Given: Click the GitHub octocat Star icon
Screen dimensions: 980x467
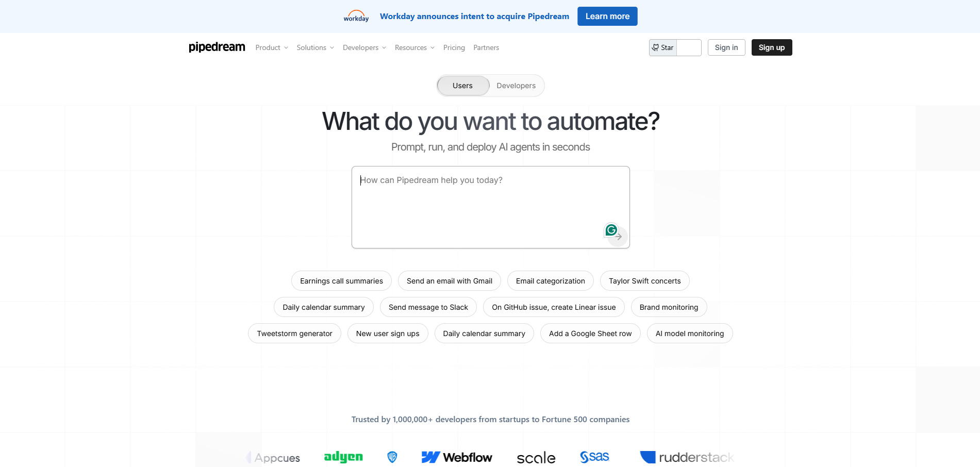Looking at the screenshot, I should pyautogui.click(x=655, y=47).
